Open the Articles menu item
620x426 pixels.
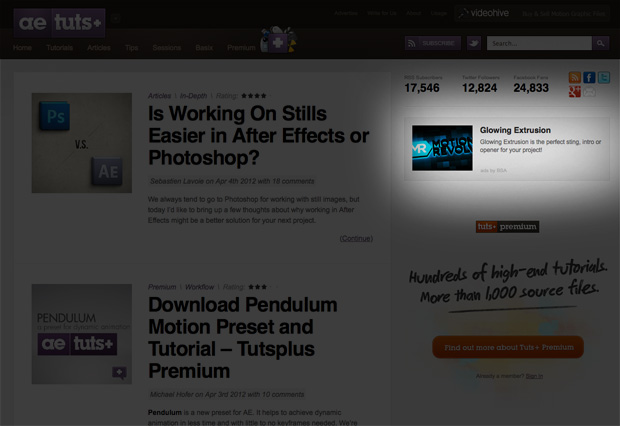(98, 48)
